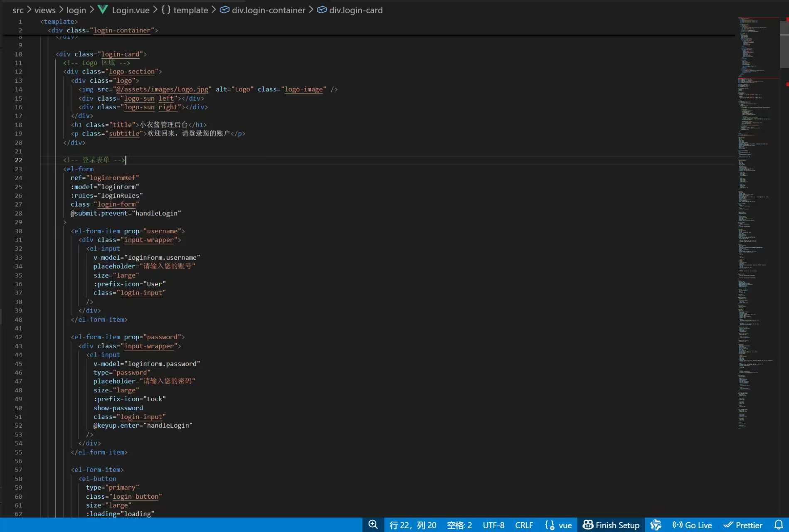Place cursor on div class="login-card" line
The height and width of the screenshot is (532, 789).
point(101,54)
